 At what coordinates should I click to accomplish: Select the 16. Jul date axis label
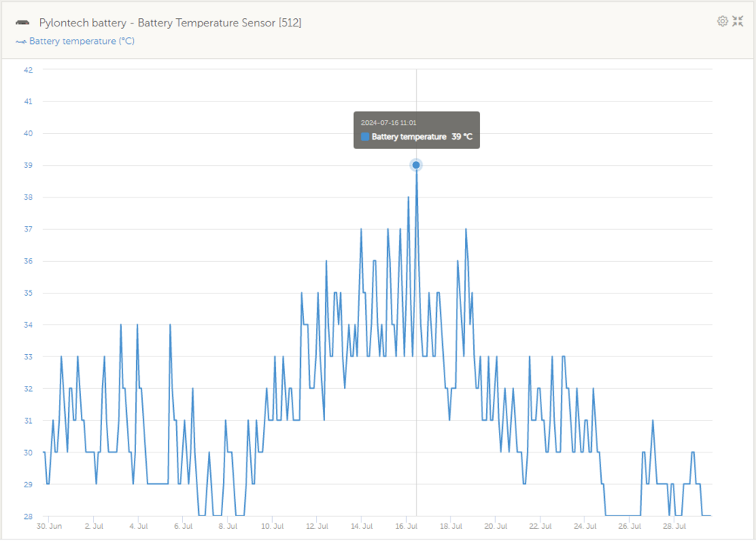(x=407, y=525)
